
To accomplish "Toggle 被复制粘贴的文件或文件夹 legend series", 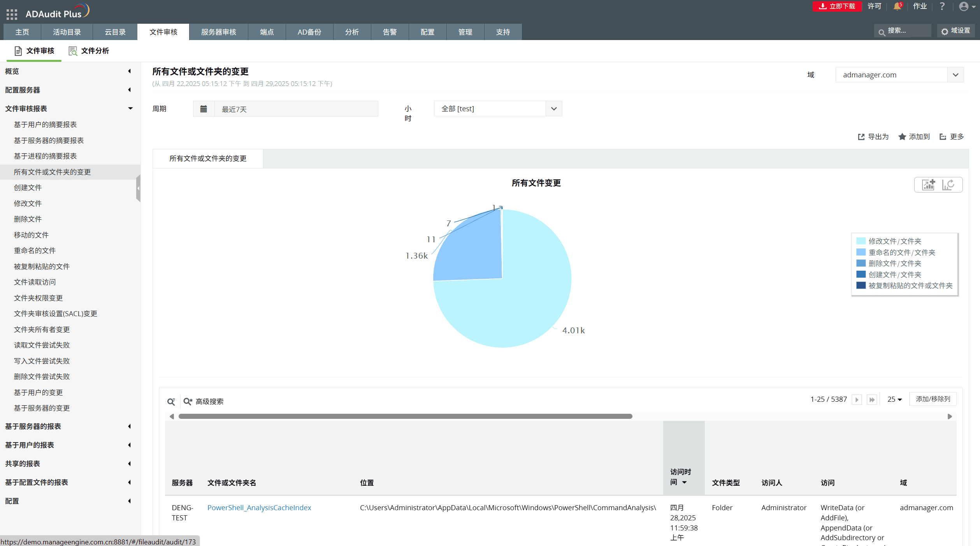I will tap(910, 285).
